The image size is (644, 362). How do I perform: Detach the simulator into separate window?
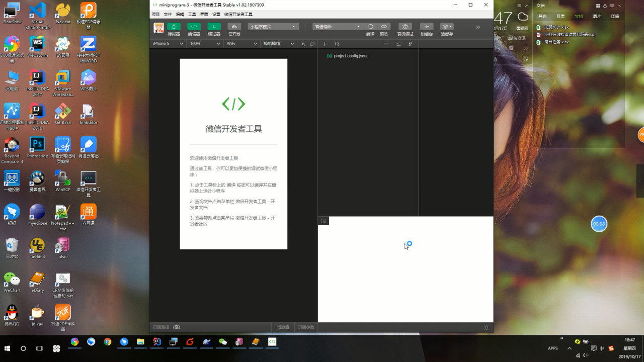(312, 44)
